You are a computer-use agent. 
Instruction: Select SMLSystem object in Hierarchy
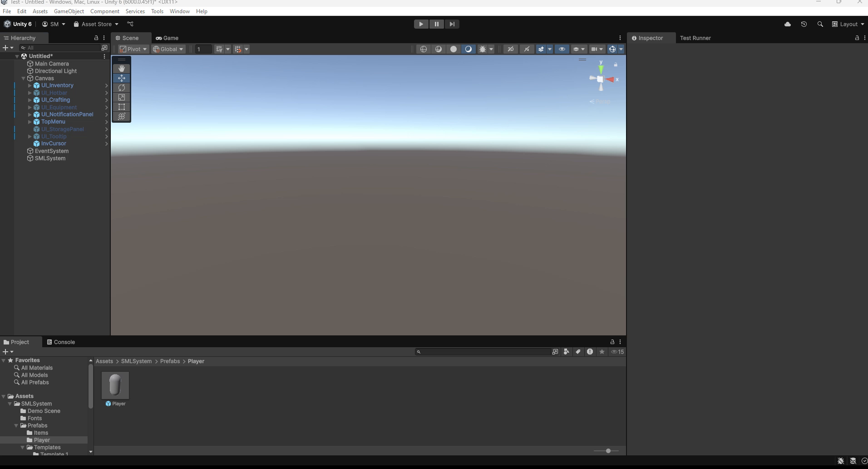tap(50, 158)
